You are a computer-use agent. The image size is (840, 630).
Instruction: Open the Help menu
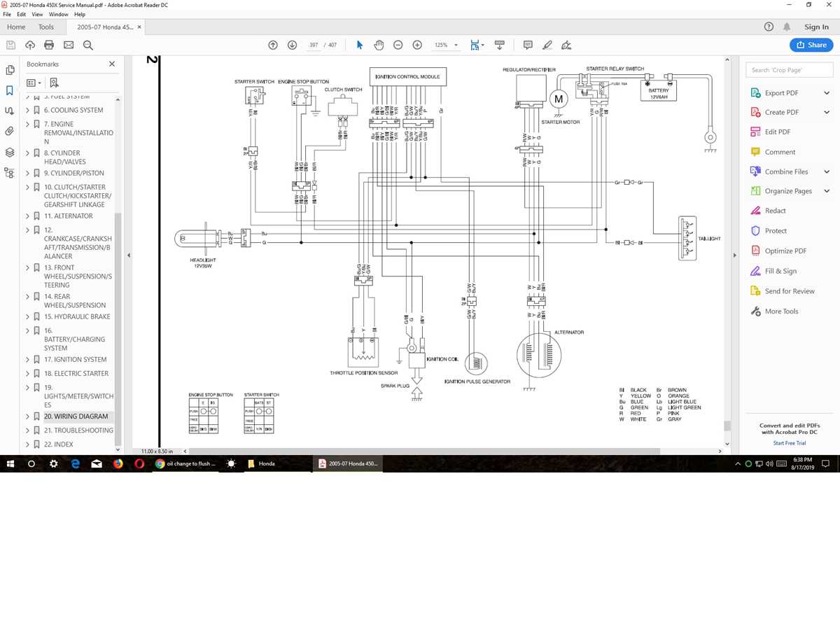(80, 14)
